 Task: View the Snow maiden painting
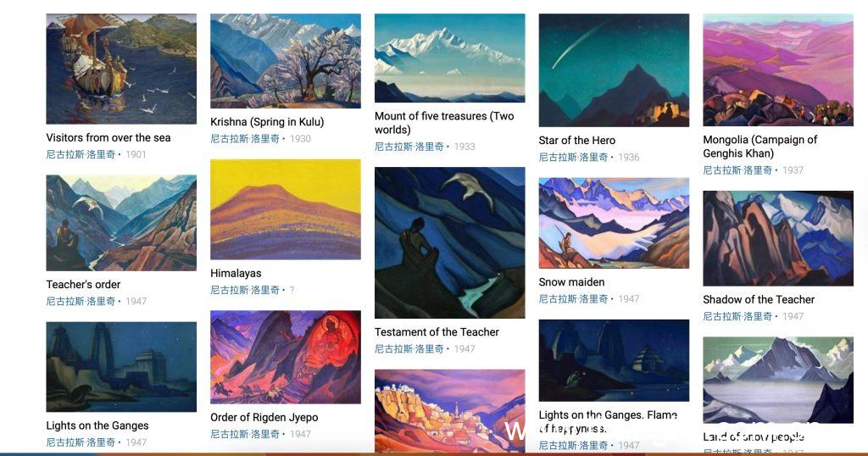[x=614, y=223]
